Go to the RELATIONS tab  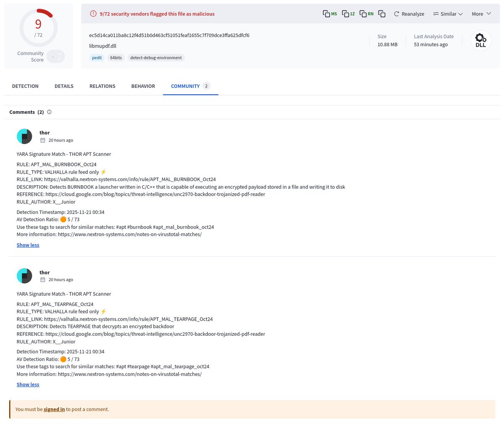click(102, 86)
